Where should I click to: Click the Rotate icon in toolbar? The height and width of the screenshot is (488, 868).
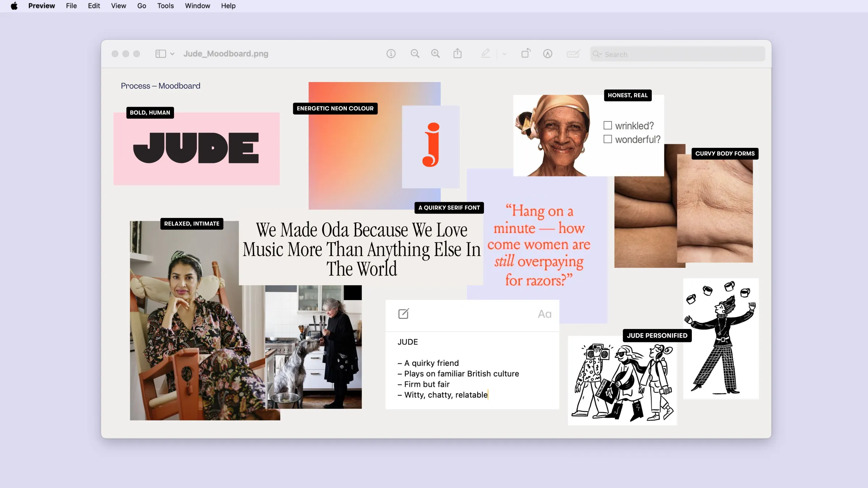[x=526, y=53]
